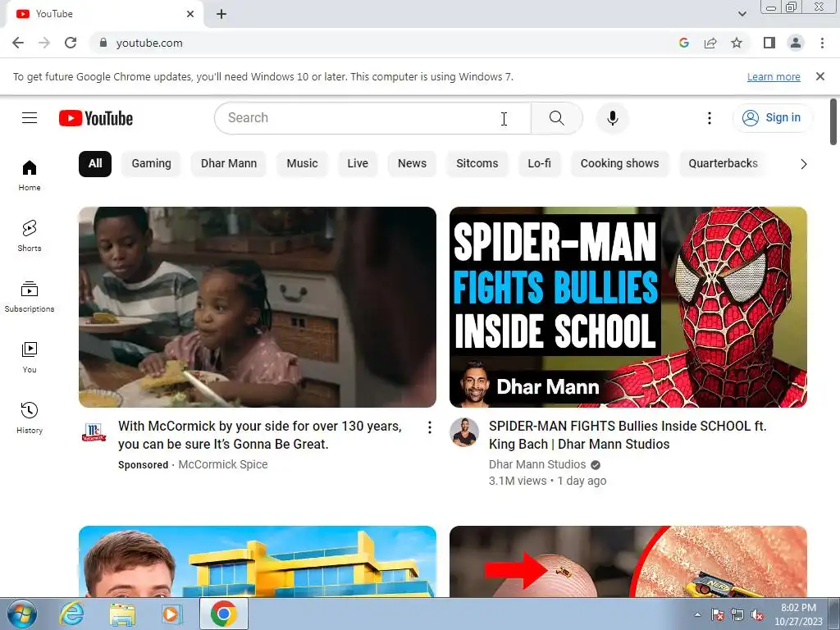Bookmark this tab with star icon
Viewport: 840px width, 630px height.
[x=737, y=43]
